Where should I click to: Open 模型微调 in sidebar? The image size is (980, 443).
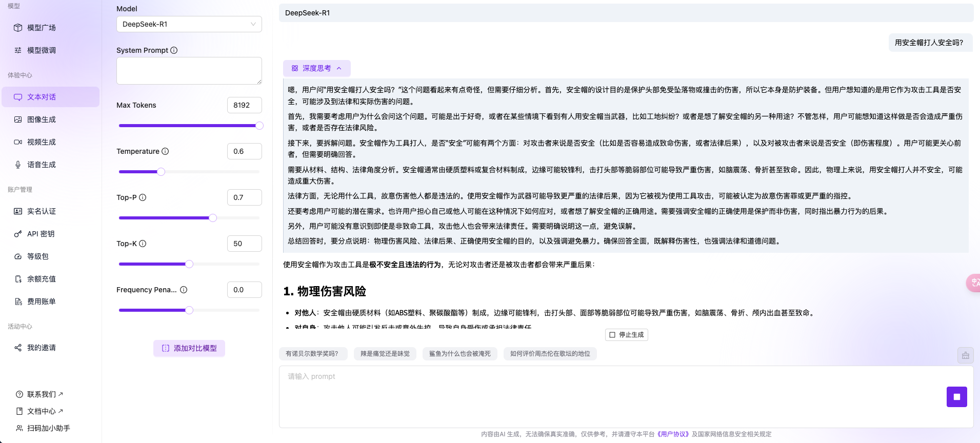point(50,50)
